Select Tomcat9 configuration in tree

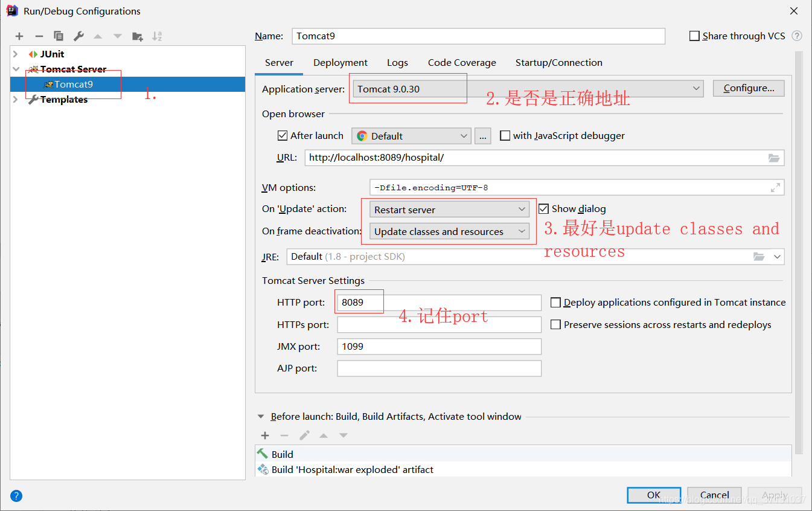(x=128, y=85)
